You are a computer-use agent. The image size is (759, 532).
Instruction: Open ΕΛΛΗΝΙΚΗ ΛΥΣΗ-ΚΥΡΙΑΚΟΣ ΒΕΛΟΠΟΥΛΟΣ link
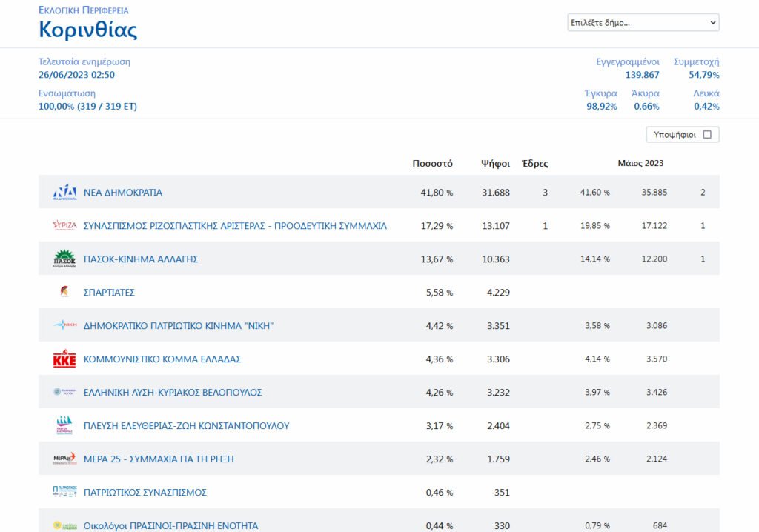tap(173, 392)
